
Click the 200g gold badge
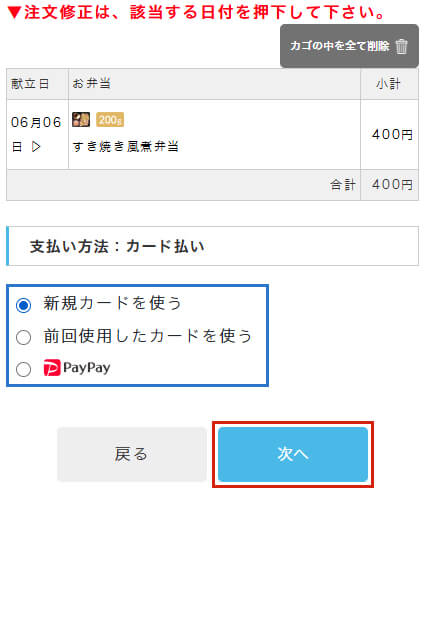click(x=110, y=120)
